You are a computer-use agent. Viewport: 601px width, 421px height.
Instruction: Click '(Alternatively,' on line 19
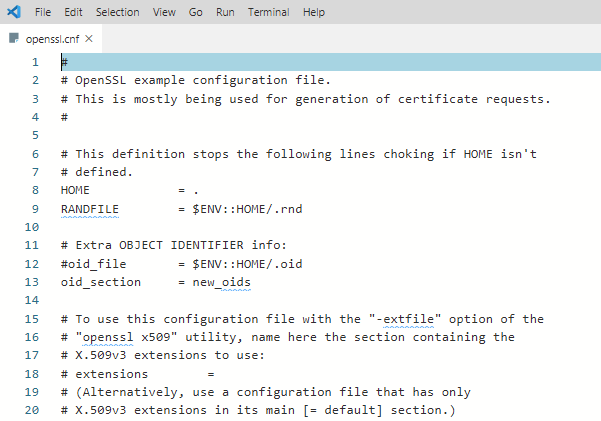pyautogui.click(x=130, y=392)
